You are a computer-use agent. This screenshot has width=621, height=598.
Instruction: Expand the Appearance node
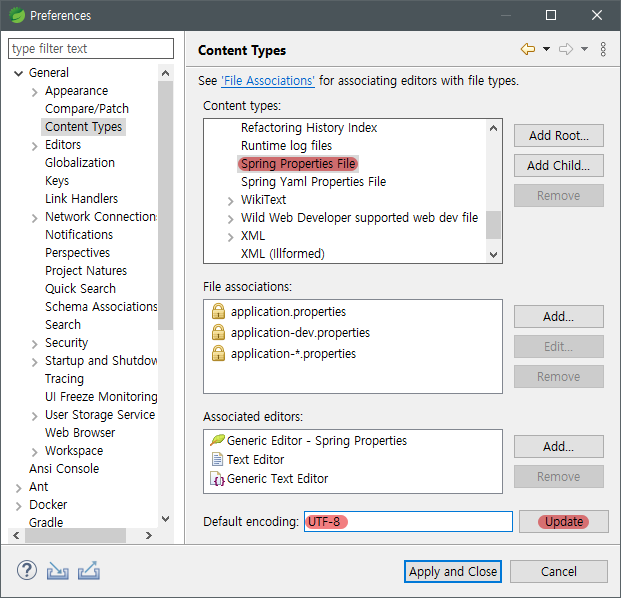coord(34,92)
